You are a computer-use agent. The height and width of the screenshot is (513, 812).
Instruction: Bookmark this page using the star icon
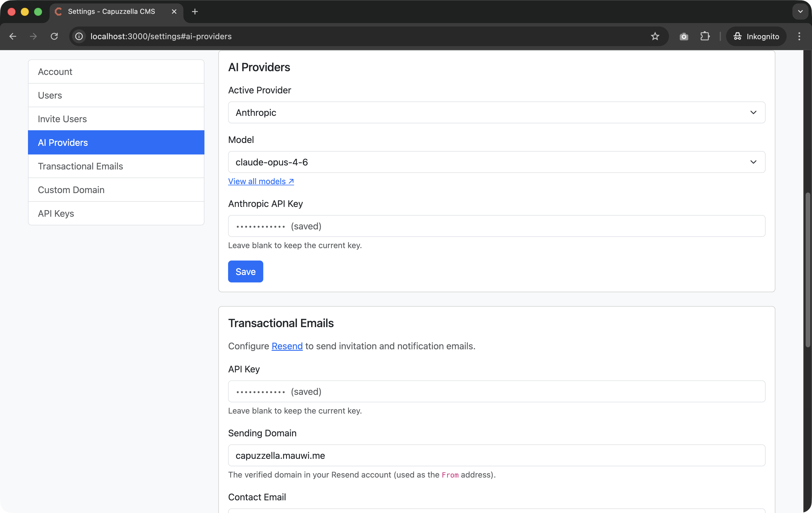(x=655, y=36)
